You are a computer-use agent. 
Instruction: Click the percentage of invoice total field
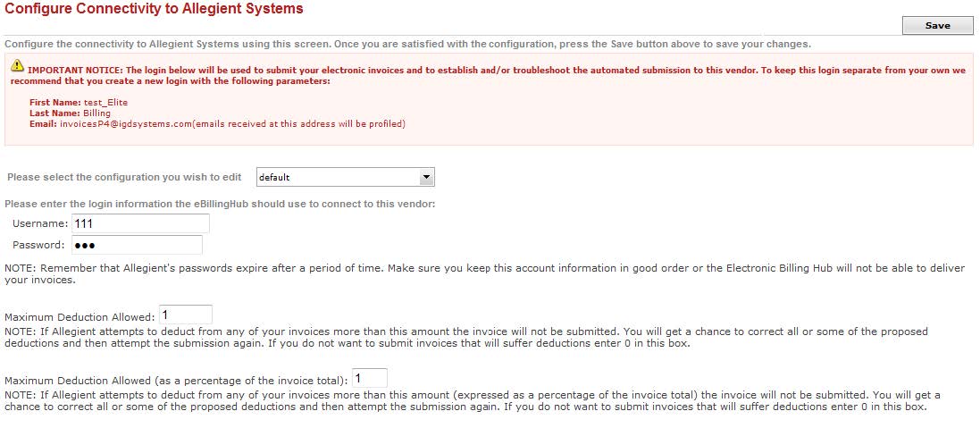(x=370, y=378)
